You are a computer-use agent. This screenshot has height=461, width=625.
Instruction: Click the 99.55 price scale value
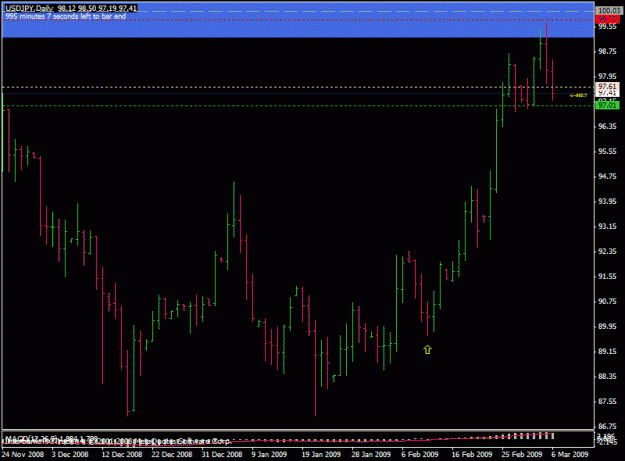tap(607, 27)
